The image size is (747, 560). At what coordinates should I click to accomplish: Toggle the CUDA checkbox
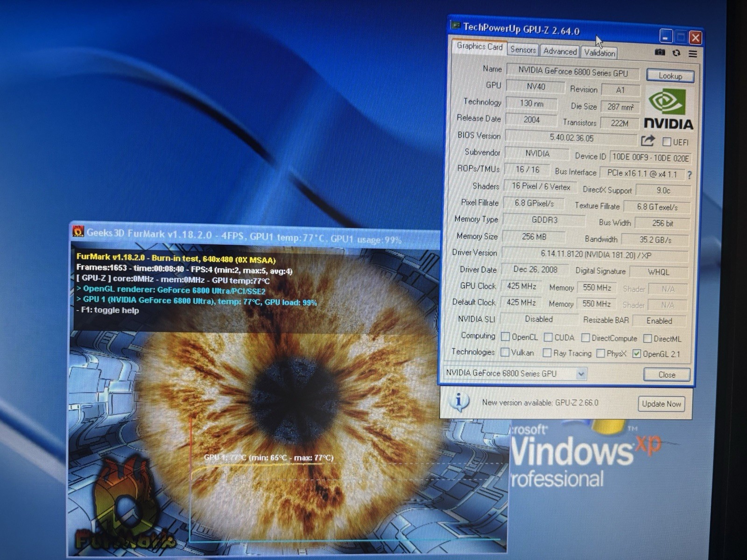[x=548, y=337]
